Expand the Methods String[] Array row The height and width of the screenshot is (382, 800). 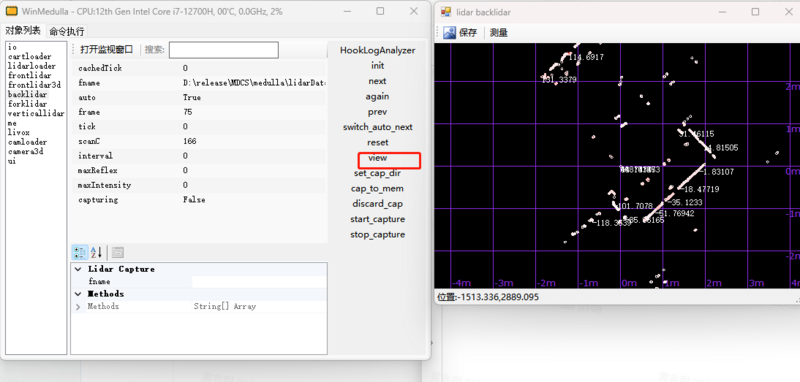click(x=78, y=307)
